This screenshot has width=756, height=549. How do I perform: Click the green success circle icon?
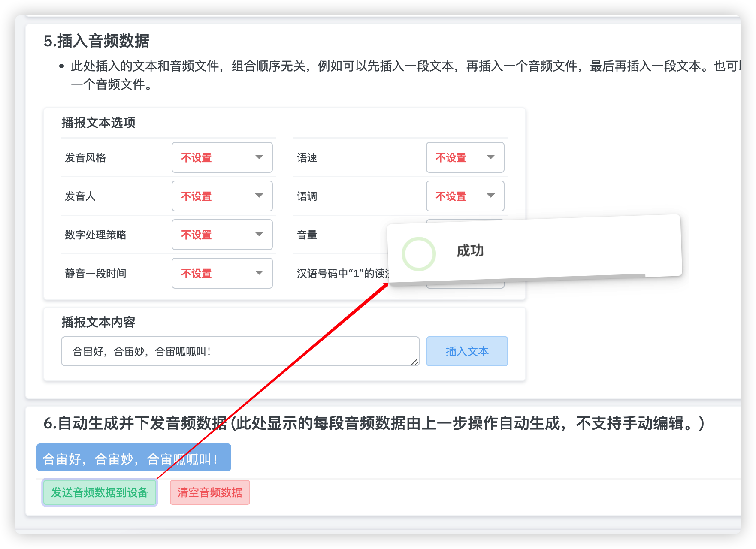(419, 254)
